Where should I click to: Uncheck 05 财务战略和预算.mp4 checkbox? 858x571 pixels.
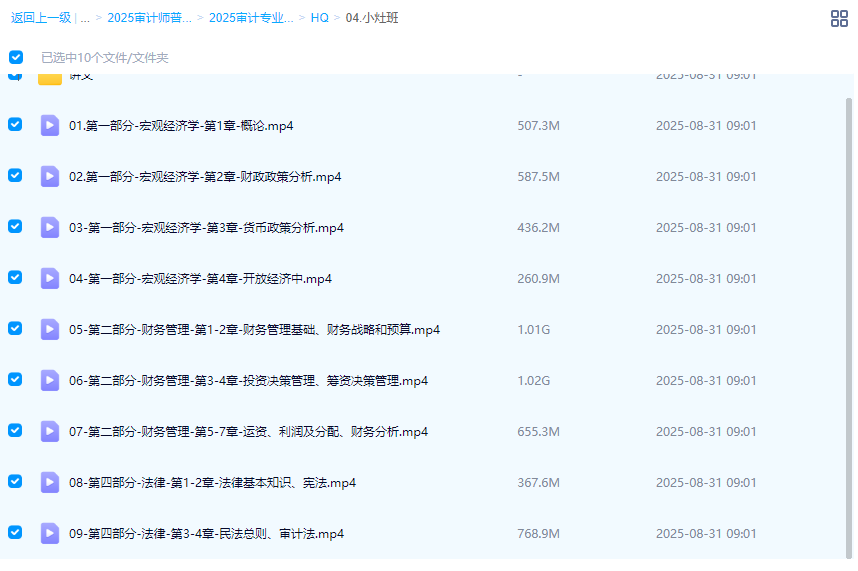15,328
